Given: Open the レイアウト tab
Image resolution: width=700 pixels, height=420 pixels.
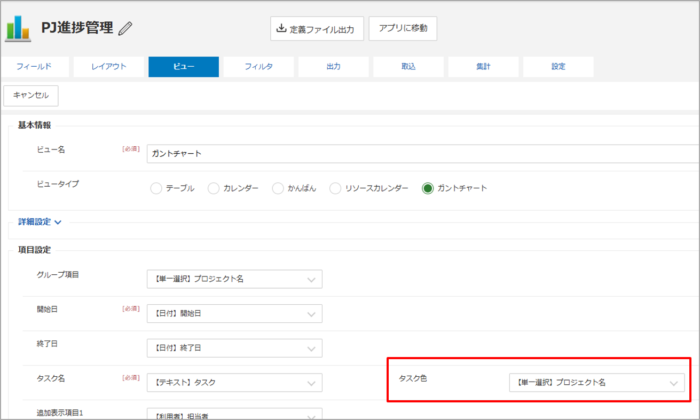Looking at the screenshot, I should coord(109,67).
